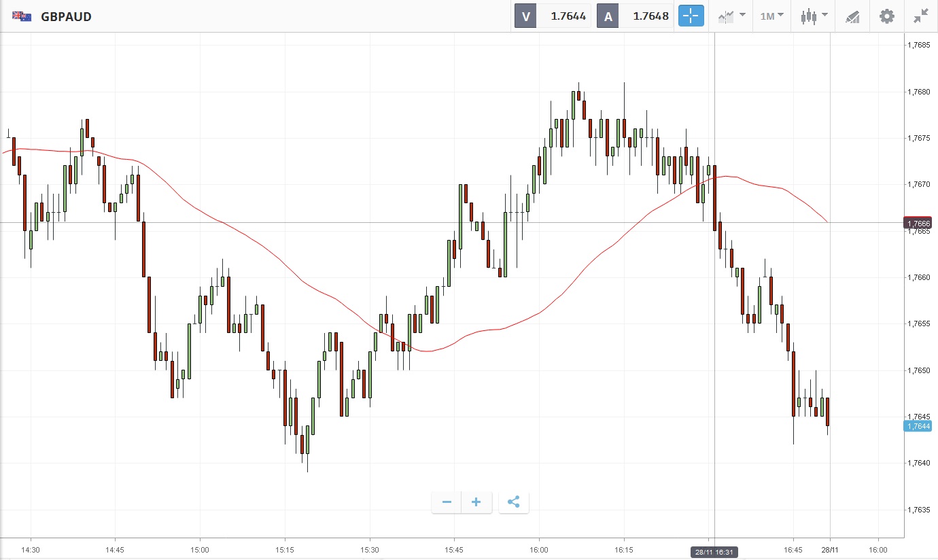Click the 1,7680 level on price axis
This screenshot has height=560, width=938.
[919, 92]
